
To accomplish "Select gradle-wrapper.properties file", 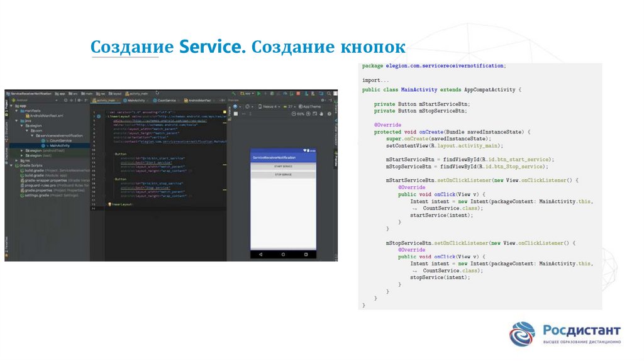I will tap(54, 181).
